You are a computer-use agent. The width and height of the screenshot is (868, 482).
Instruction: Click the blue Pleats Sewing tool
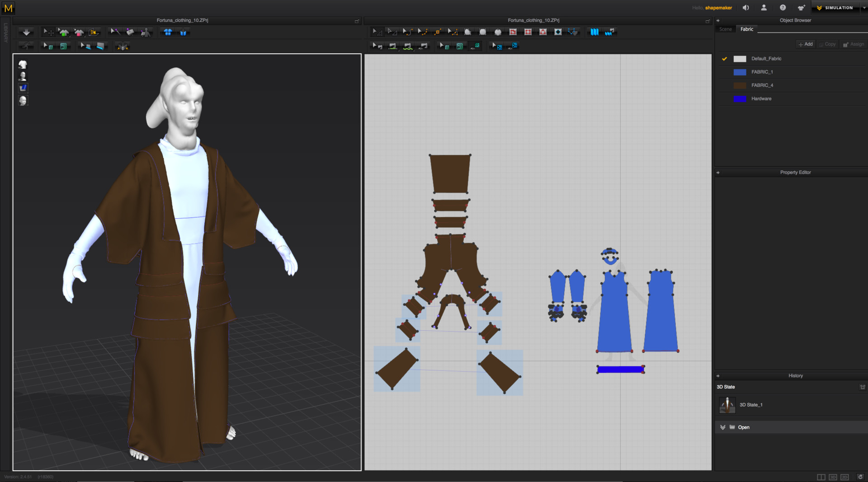[609, 32]
